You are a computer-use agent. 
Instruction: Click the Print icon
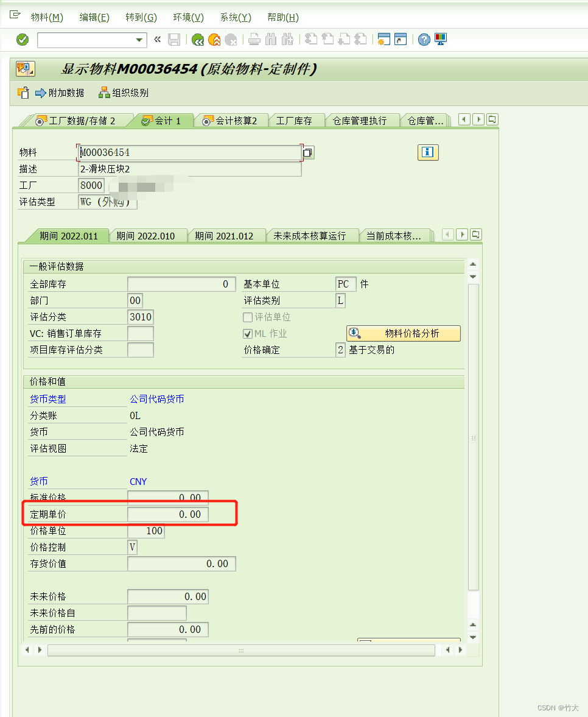tap(254, 39)
